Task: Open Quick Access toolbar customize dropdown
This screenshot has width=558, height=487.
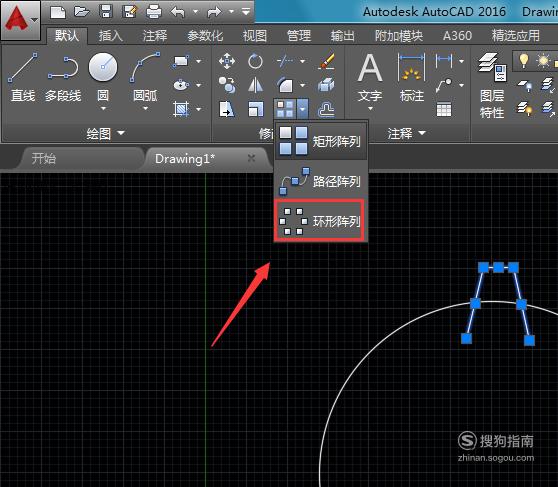Action: click(246, 12)
